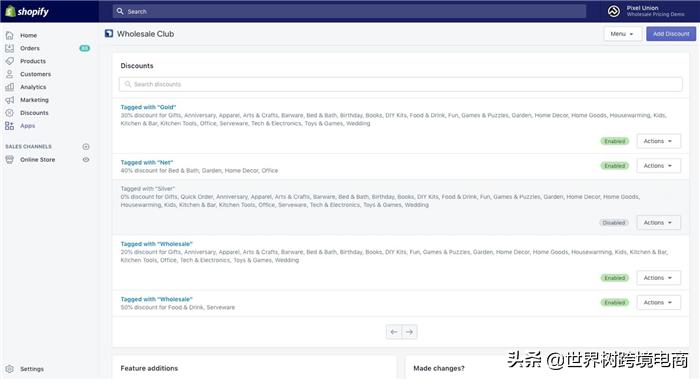Image resolution: width=700 pixels, height=380 pixels.
Task: Click the Analytics bar chart icon
Action: point(9,87)
